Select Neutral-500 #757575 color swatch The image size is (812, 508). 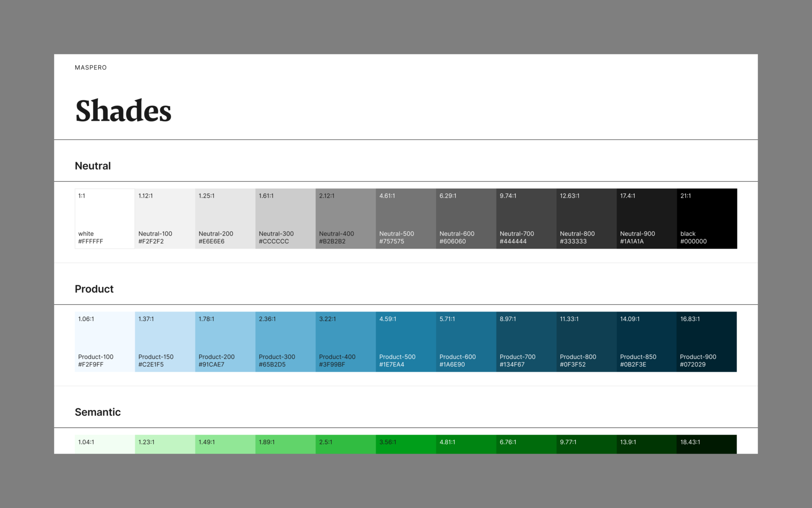[406, 218]
